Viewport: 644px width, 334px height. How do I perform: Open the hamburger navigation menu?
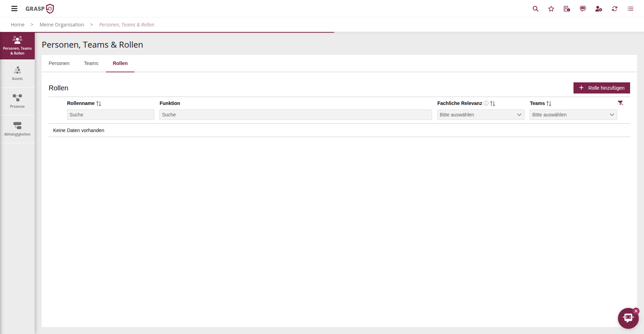(14, 9)
